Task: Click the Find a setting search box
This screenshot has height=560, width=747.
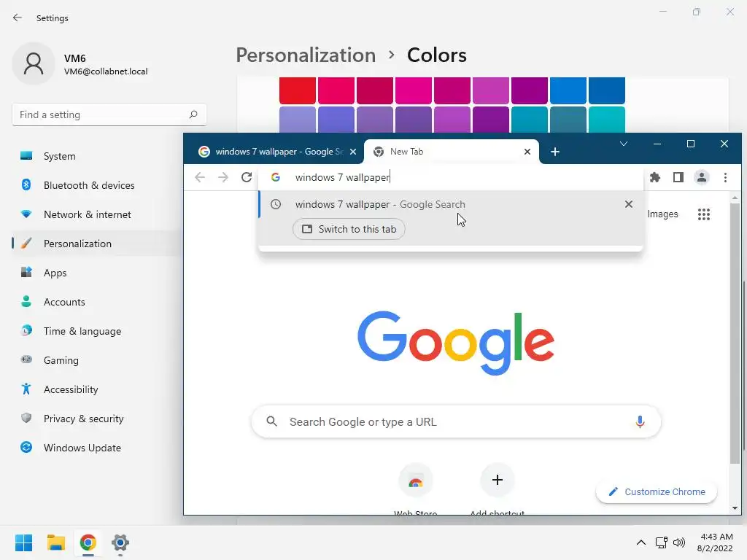Action: tap(109, 114)
